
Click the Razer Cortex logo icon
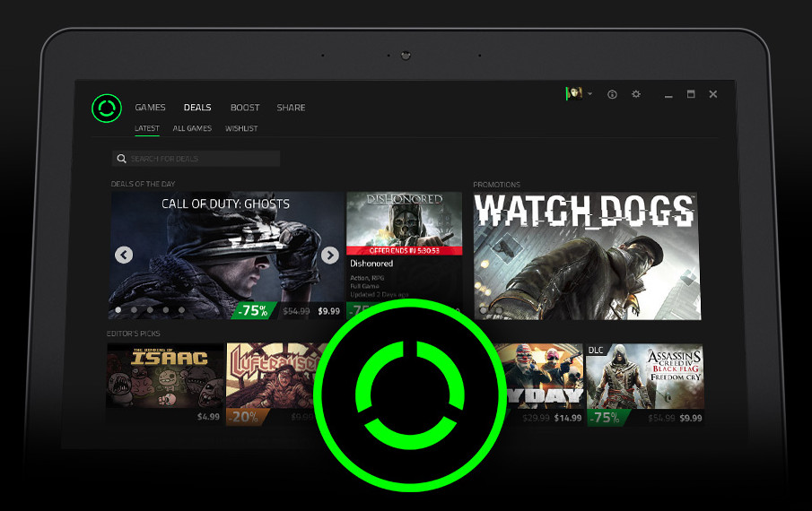[x=106, y=108]
